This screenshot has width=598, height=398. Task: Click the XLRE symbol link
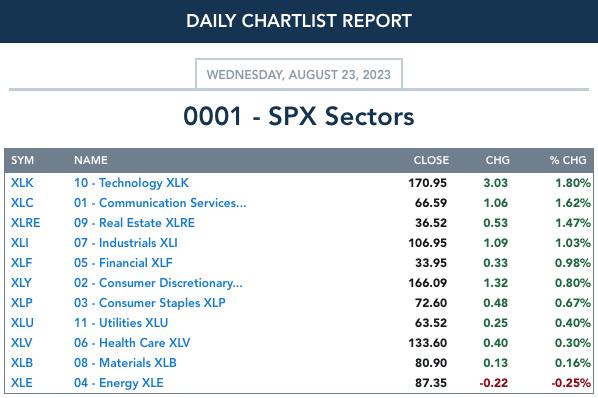pyautogui.click(x=26, y=223)
